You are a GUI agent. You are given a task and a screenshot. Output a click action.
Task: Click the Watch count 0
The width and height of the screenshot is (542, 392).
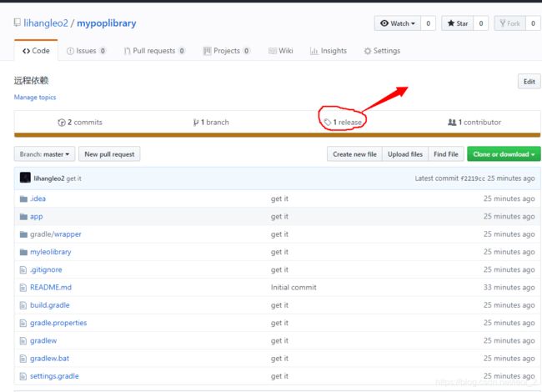pyautogui.click(x=429, y=23)
